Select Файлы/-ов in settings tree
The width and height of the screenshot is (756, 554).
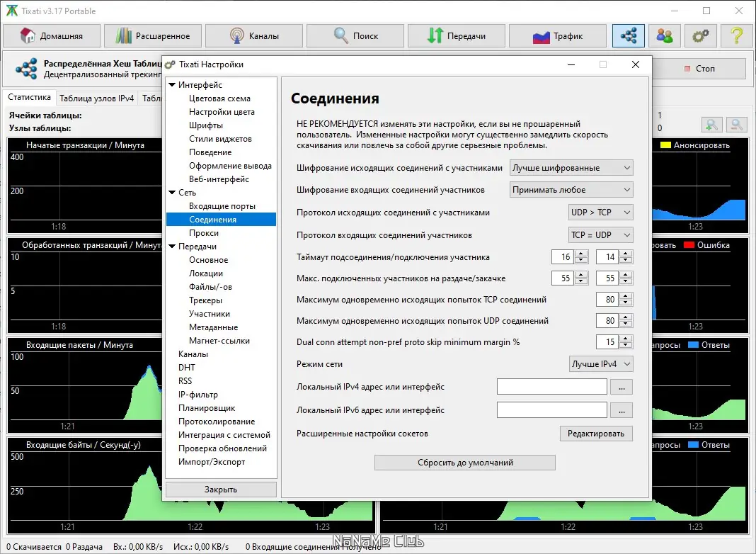click(211, 287)
